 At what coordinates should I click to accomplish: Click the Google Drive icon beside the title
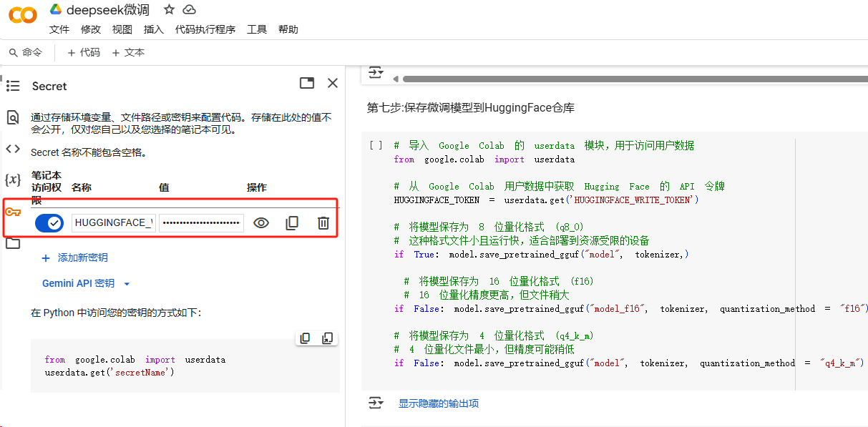coord(56,9)
